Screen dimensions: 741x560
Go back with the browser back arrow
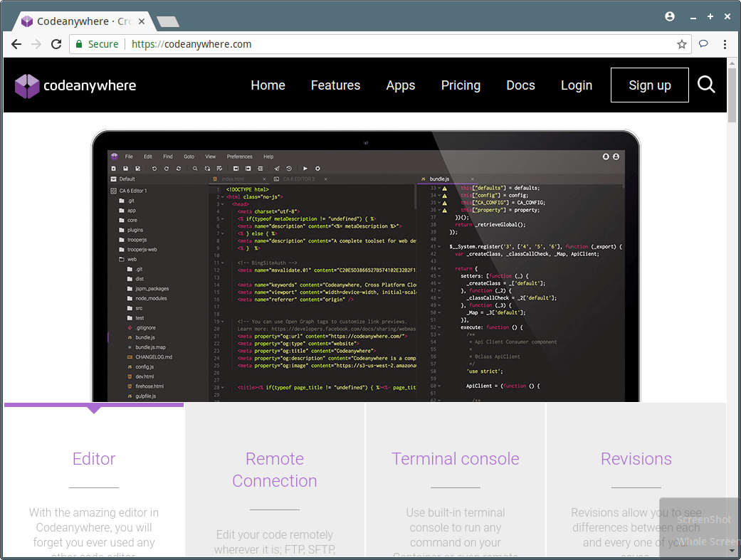point(16,44)
